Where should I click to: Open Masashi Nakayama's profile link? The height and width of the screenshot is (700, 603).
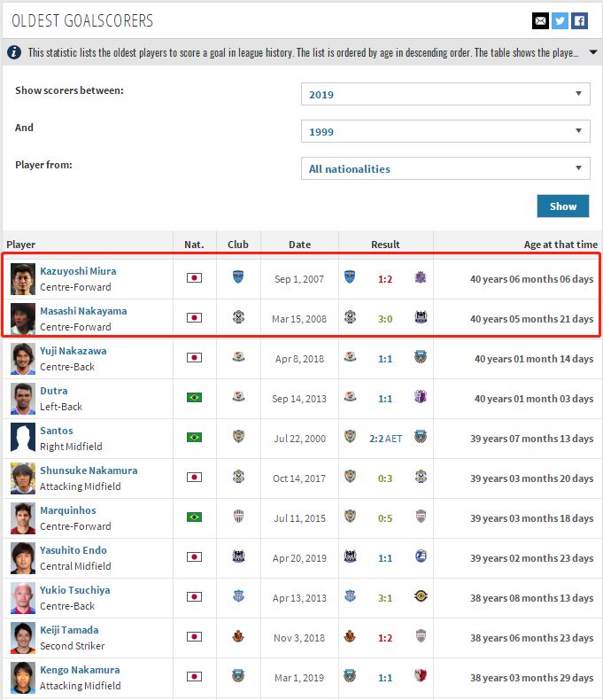click(83, 311)
